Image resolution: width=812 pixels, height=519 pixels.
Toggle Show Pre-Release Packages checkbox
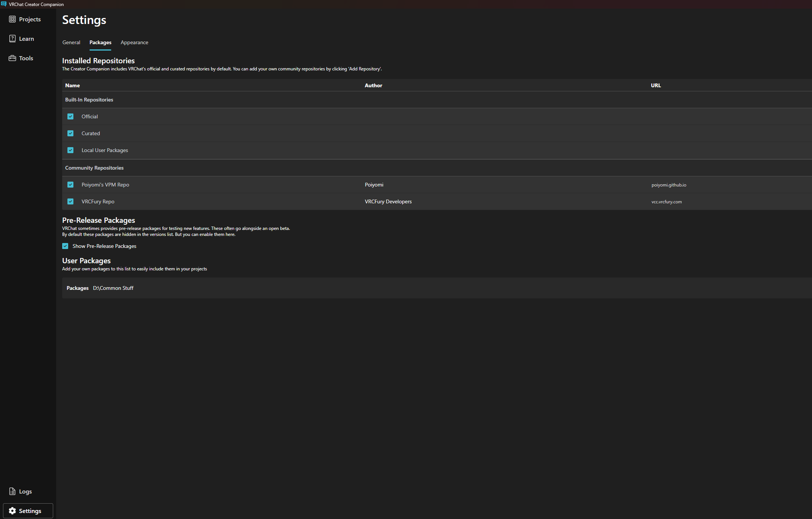pos(65,246)
